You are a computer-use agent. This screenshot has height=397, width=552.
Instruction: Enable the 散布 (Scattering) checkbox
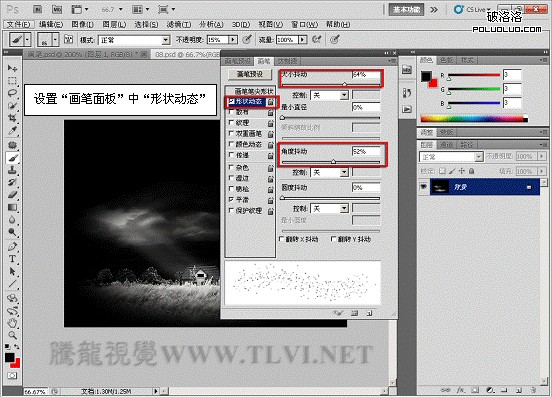click(231, 112)
